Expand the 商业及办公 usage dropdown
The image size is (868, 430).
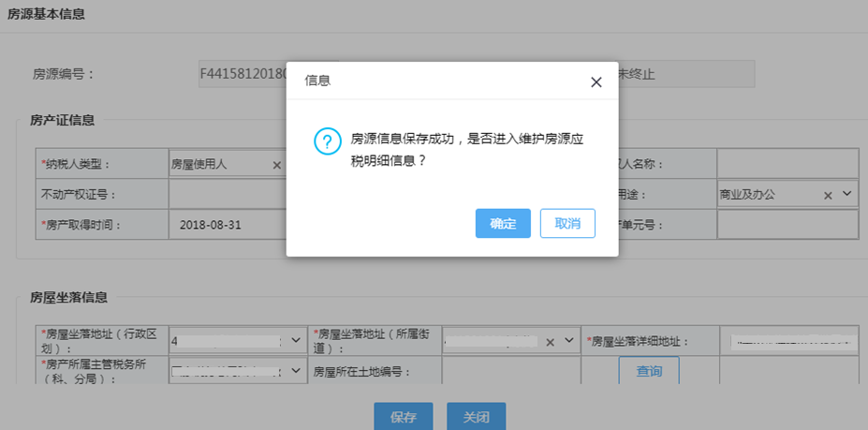(846, 194)
